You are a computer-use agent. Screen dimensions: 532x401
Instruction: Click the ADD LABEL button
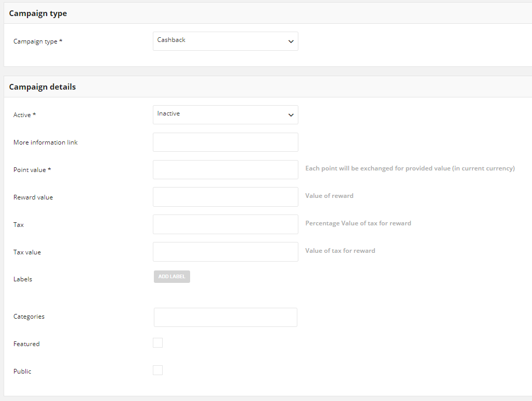[171, 277]
